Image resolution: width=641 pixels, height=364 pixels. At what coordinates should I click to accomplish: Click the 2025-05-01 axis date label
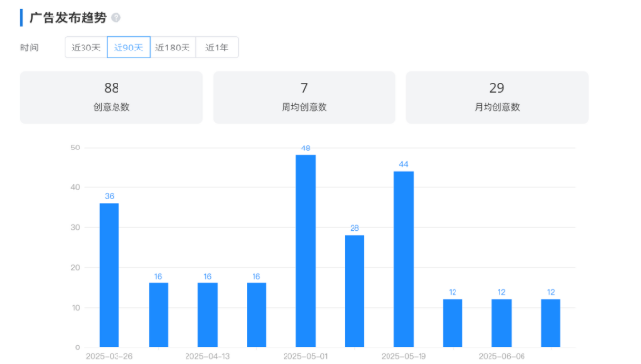tap(305, 356)
